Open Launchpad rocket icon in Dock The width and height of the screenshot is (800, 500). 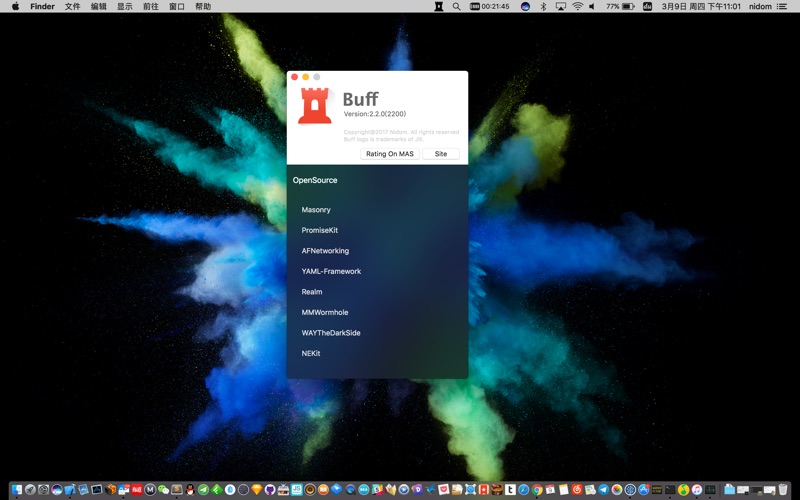(30, 490)
